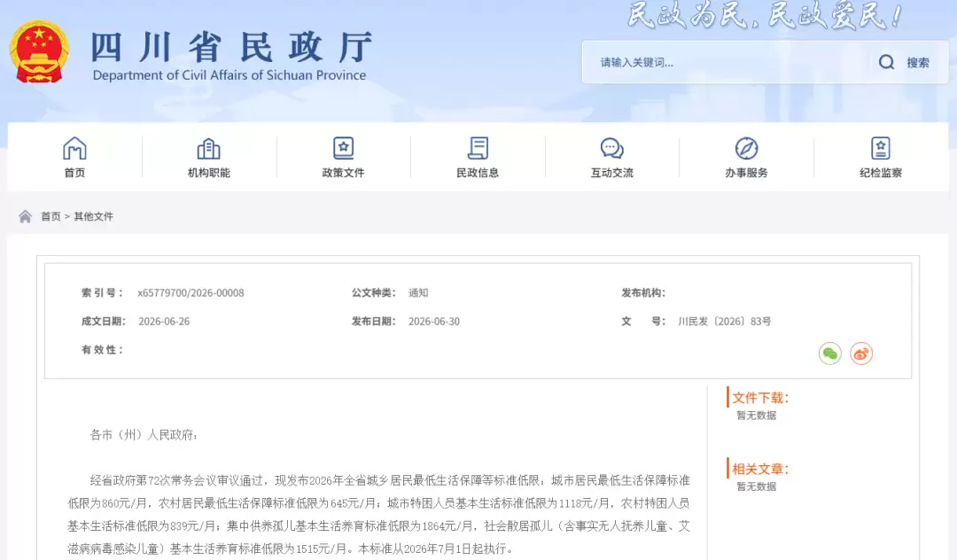The width and height of the screenshot is (957, 560).
Task: Open the 办事服务 compass icon
Action: (x=746, y=148)
